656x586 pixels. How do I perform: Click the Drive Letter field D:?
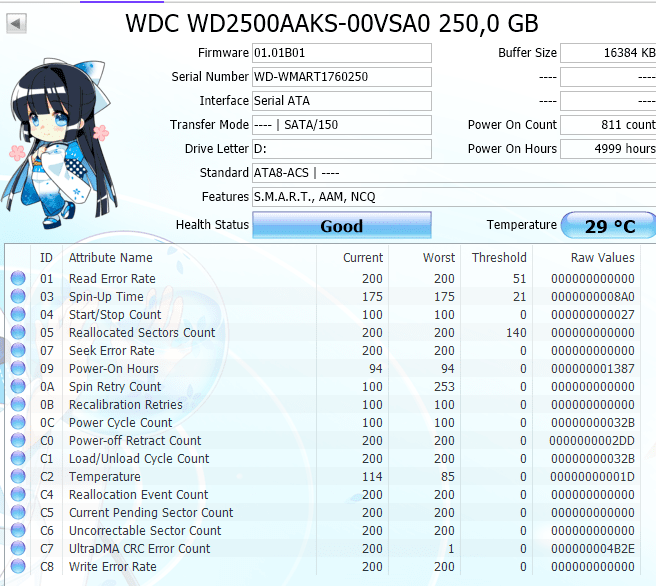pos(342,149)
